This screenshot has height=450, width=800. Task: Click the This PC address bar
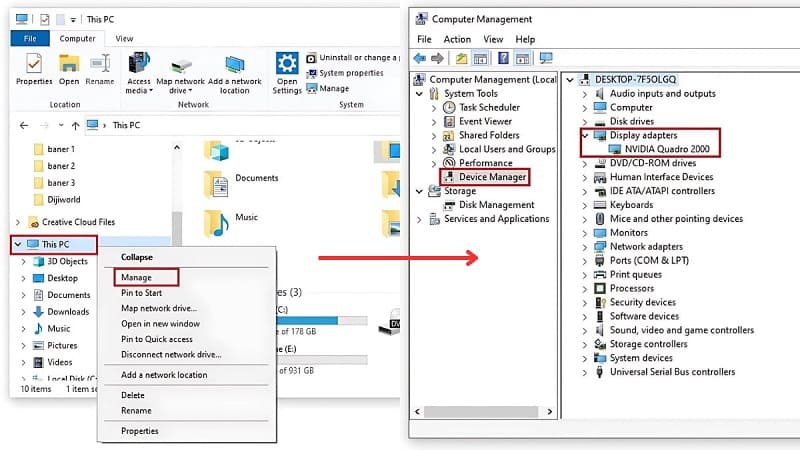[126, 125]
